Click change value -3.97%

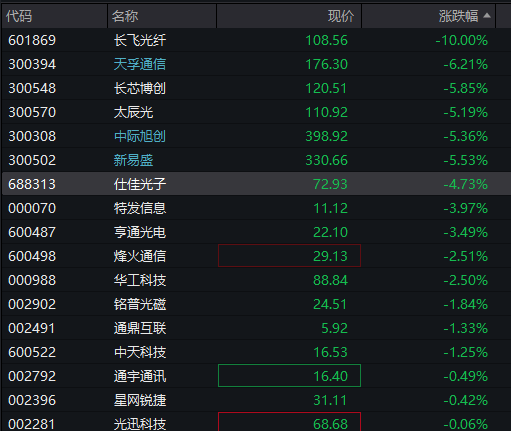pyautogui.click(x=466, y=208)
